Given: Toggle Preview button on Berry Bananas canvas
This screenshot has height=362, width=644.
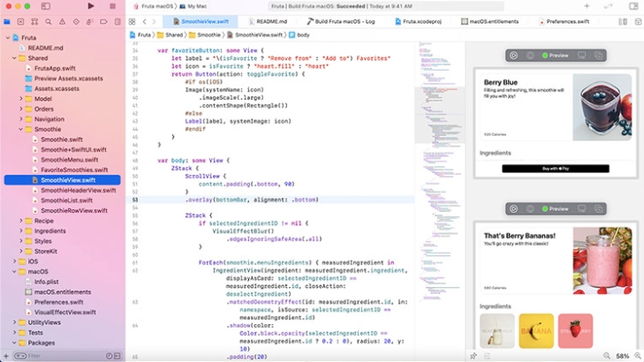Looking at the screenshot, I should click(x=556, y=209).
